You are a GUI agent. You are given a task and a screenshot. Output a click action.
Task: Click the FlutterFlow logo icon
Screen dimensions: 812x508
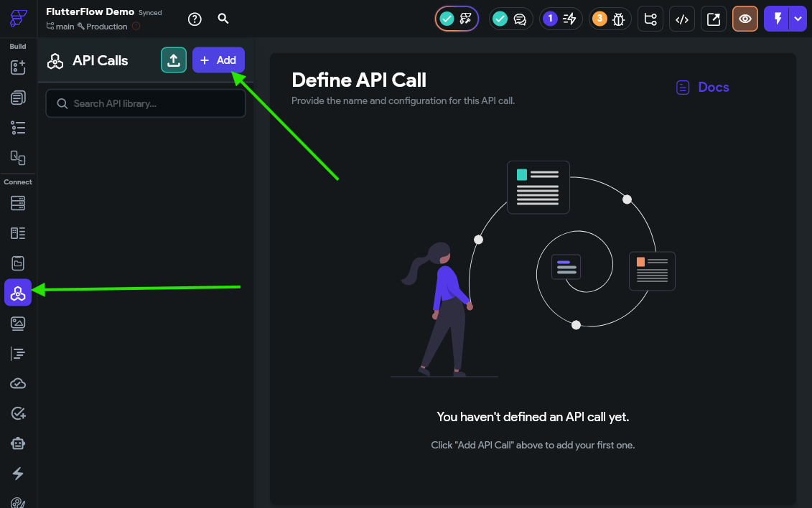[x=18, y=18]
